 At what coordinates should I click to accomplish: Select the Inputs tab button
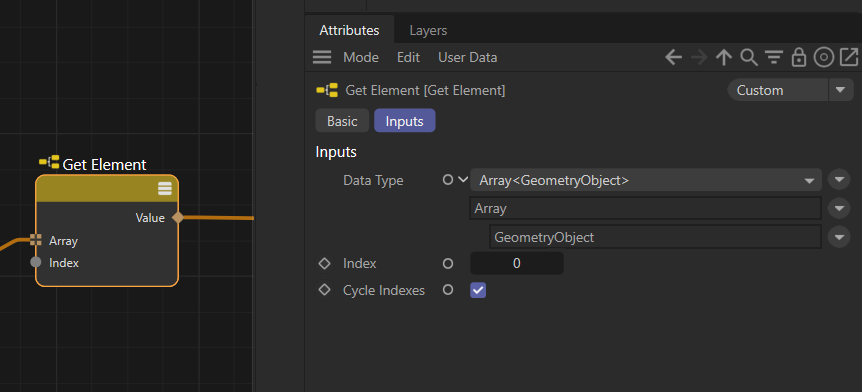pos(405,121)
